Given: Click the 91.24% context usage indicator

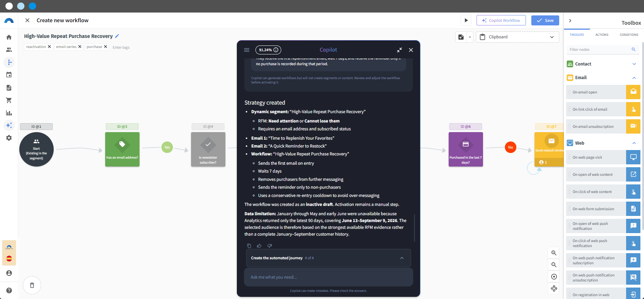Looking at the screenshot, I should tap(268, 50).
